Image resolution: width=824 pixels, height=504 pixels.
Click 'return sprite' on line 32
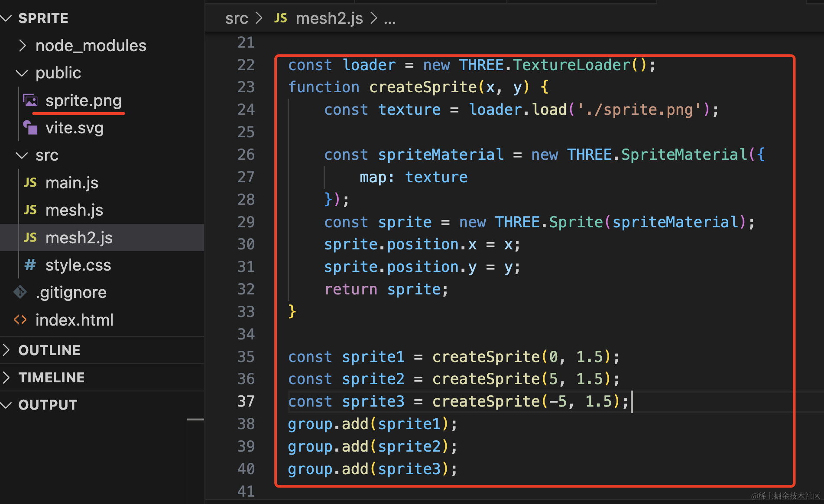click(x=382, y=289)
